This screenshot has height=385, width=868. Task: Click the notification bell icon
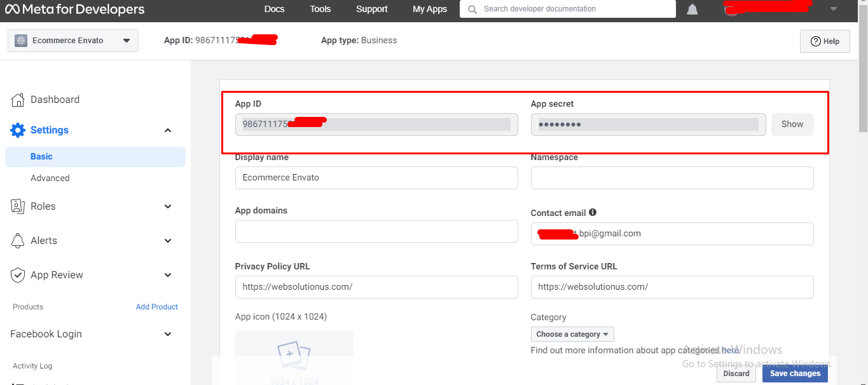point(692,10)
